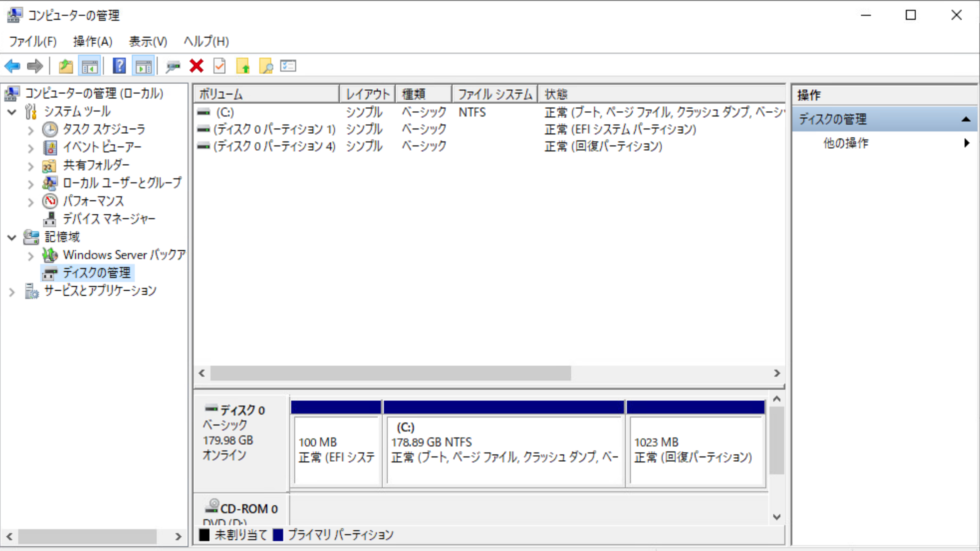This screenshot has height=551, width=980.
Task: Toggle the show/hide console tree icon
Action: (90, 66)
